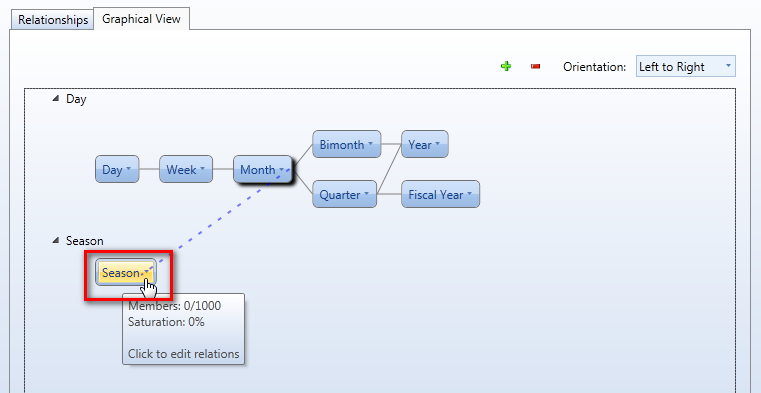
Task: Open the Bimonth node dropdown arrow
Action: pos(370,144)
